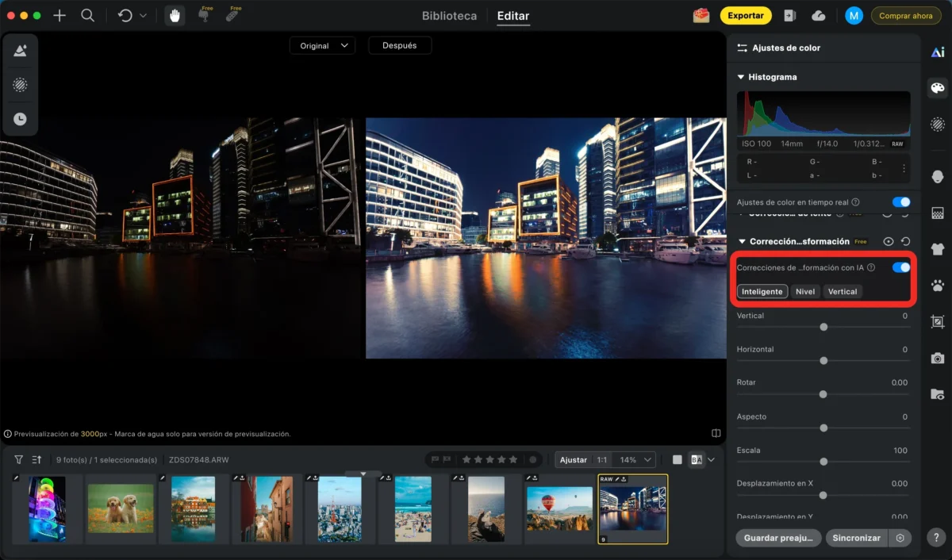Screen dimensions: 952x560
Task: Open the color adjustments palette icon
Action: (937, 88)
